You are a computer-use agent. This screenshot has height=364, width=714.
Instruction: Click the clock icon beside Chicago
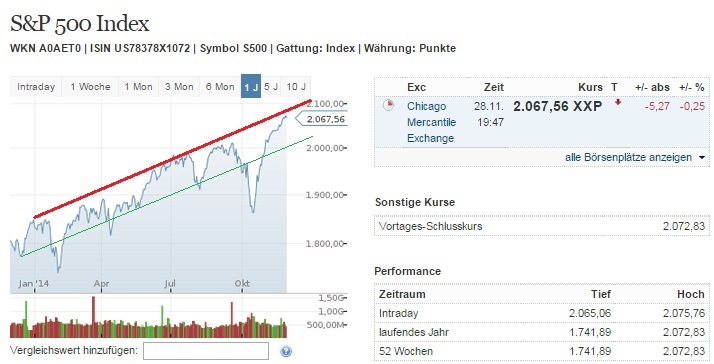pos(388,105)
